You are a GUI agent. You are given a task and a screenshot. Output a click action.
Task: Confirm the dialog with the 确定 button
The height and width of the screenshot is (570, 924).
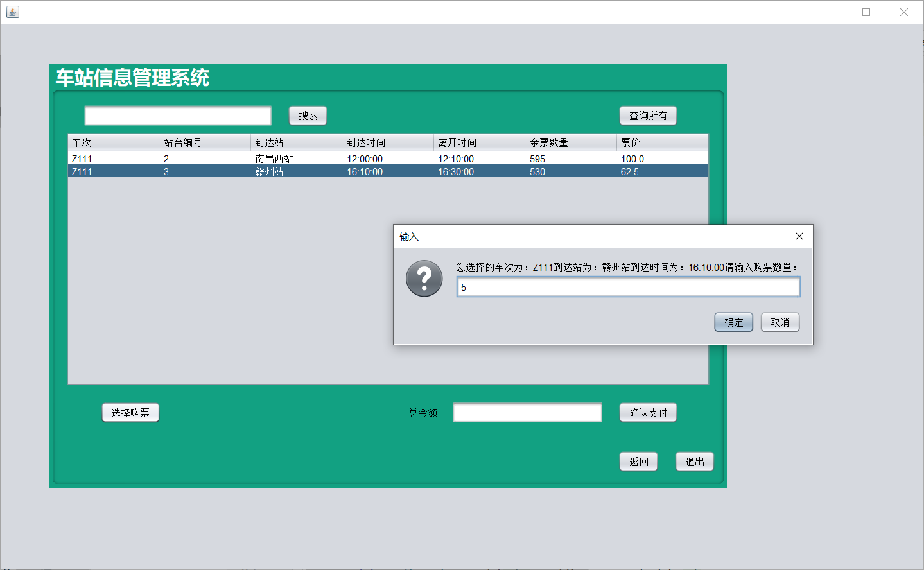pyautogui.click(x=733, y=322)
